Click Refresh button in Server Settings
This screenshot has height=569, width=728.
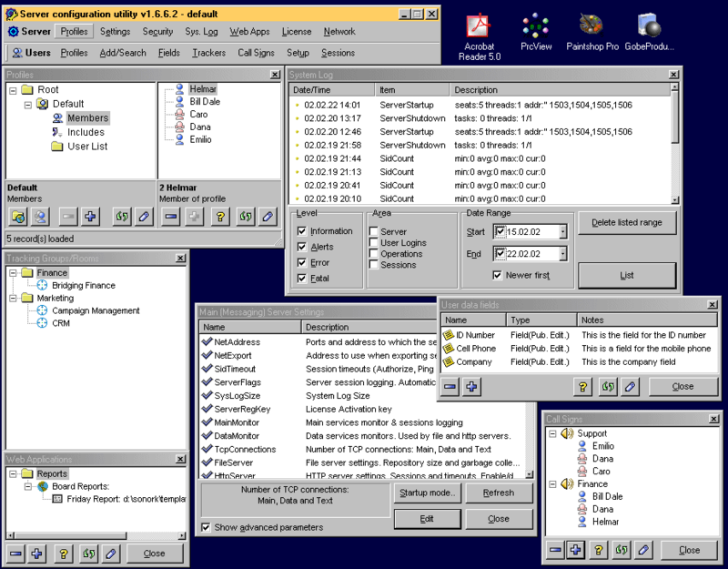click(x=498, y=493)
